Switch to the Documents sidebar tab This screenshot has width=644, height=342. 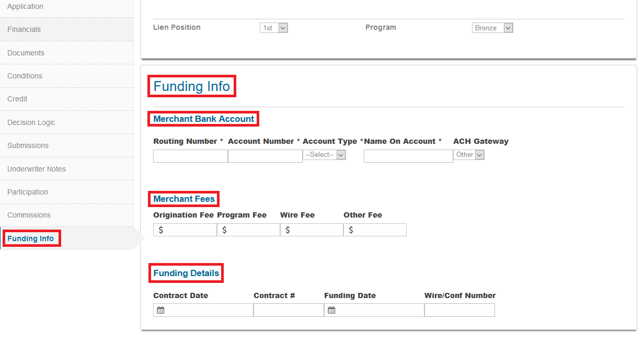67,53
